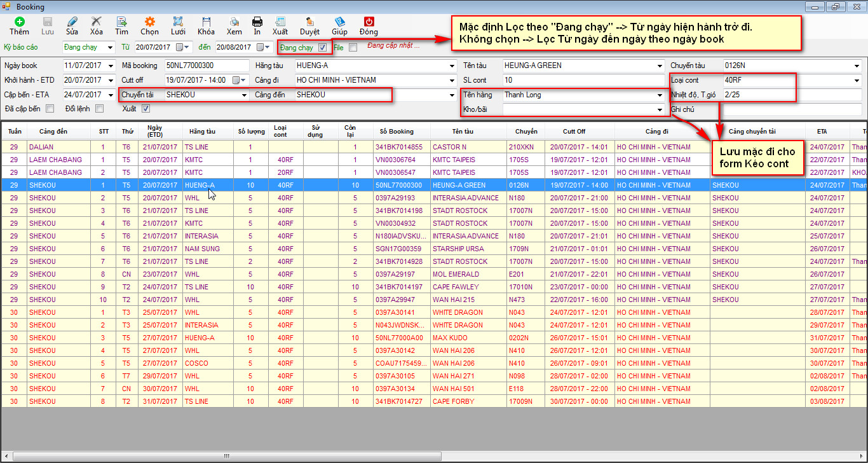This screenshot has height=463, width=868.
Task: Open the Tên tàu HEUNG-A GREEN dropdown
Action: [660, 66]
